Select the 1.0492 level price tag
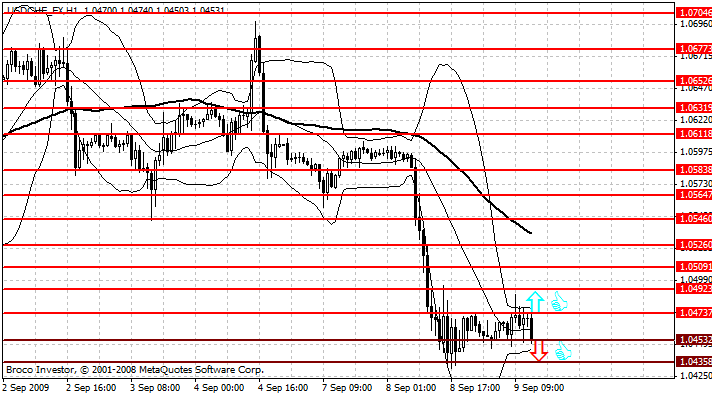The image size is (712, 395). [x=694, y=289]
